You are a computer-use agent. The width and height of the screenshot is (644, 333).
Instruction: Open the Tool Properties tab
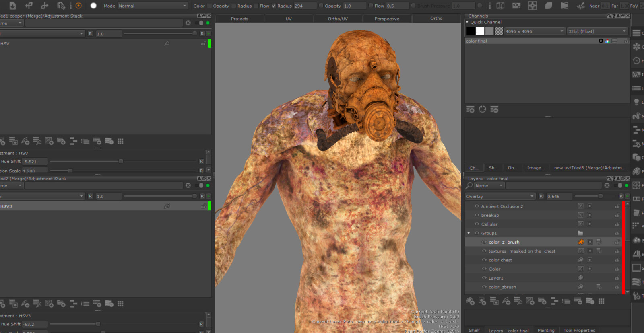579,330
